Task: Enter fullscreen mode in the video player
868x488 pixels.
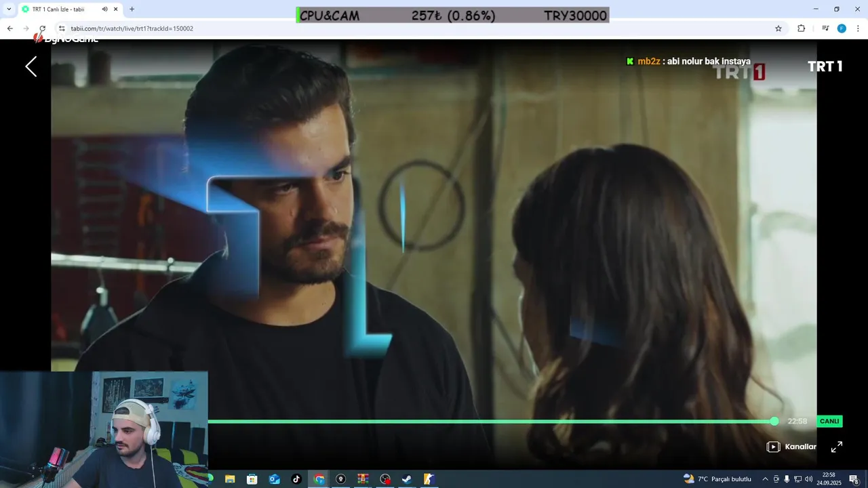Action: point(837,447)
